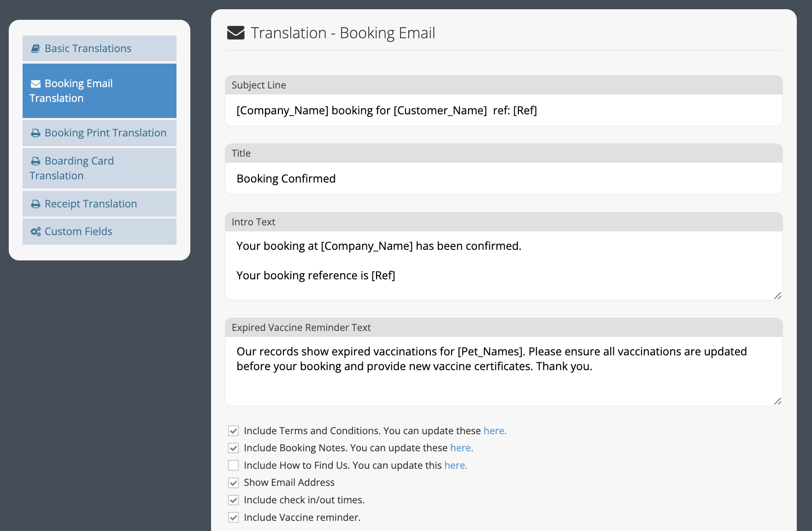
Task: Click the Intro Text resize handle
Action: coord(777,295)
